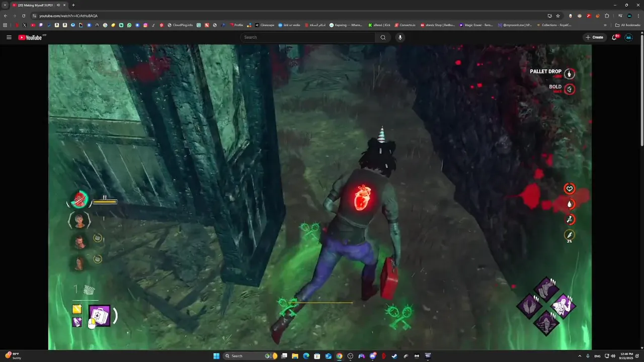The width and height of the screenshot is (644, 362).
Task: Go back to the previous page
Action: [x=5, y=16]
